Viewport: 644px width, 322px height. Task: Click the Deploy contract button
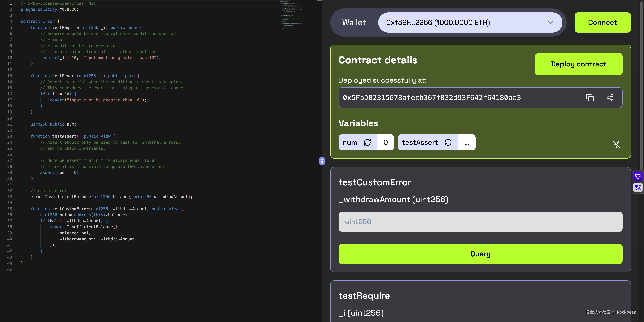click(578, 64)
